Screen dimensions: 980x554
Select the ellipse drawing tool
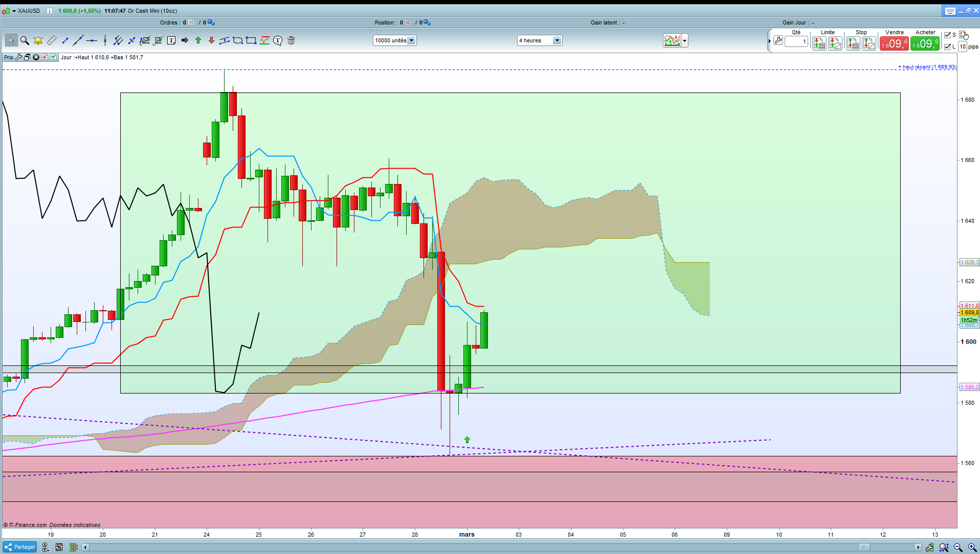point(238,40)
